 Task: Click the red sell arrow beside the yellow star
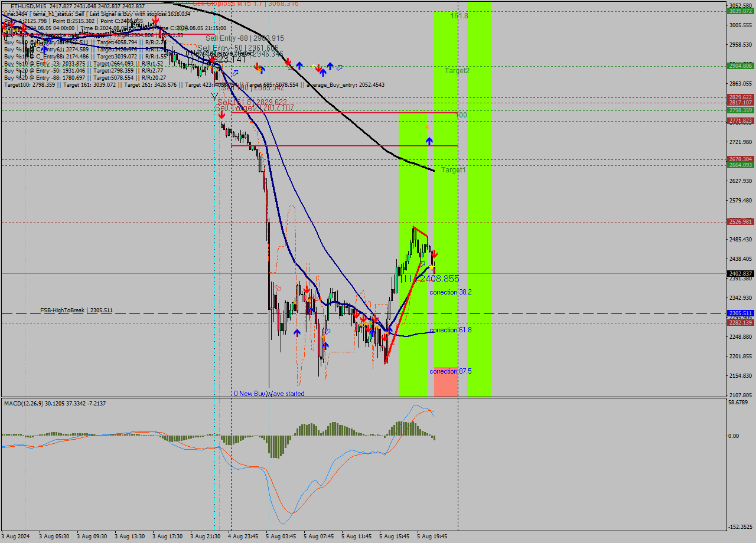(x=319, y=68)
